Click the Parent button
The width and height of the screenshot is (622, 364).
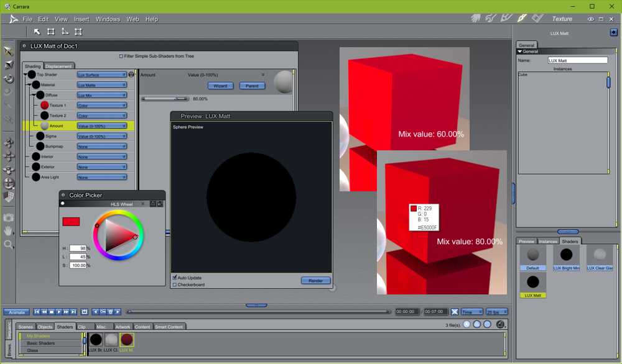point(252,86)
